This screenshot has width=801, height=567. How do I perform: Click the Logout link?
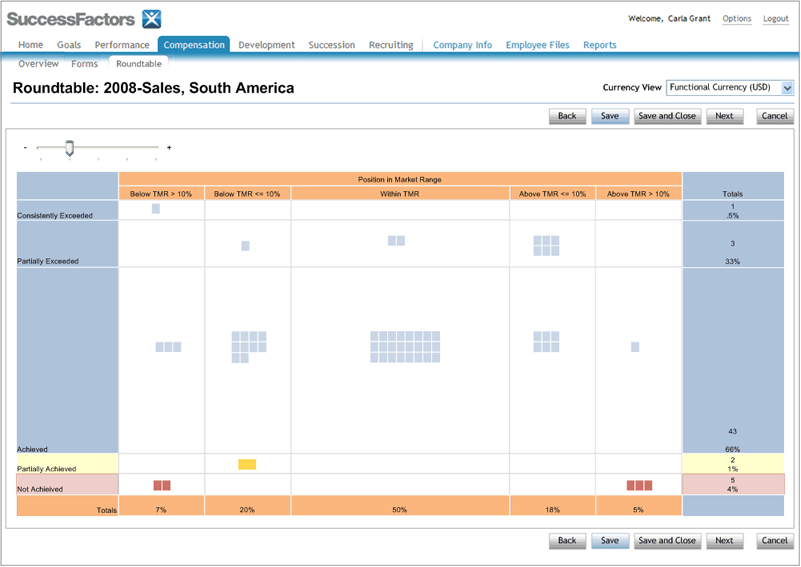click(x=775, y=19)
